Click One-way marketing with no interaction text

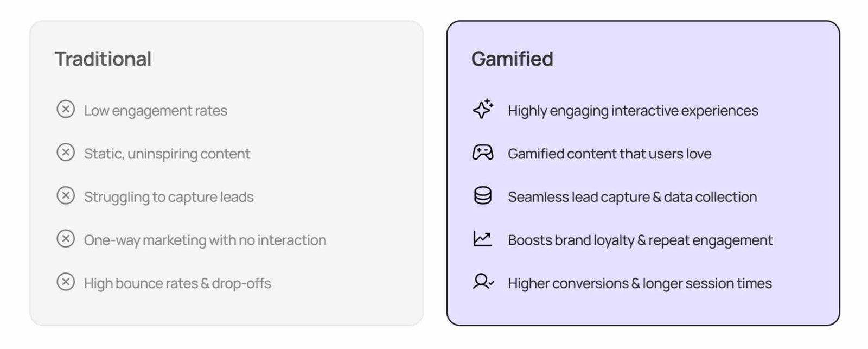[205, 240]
